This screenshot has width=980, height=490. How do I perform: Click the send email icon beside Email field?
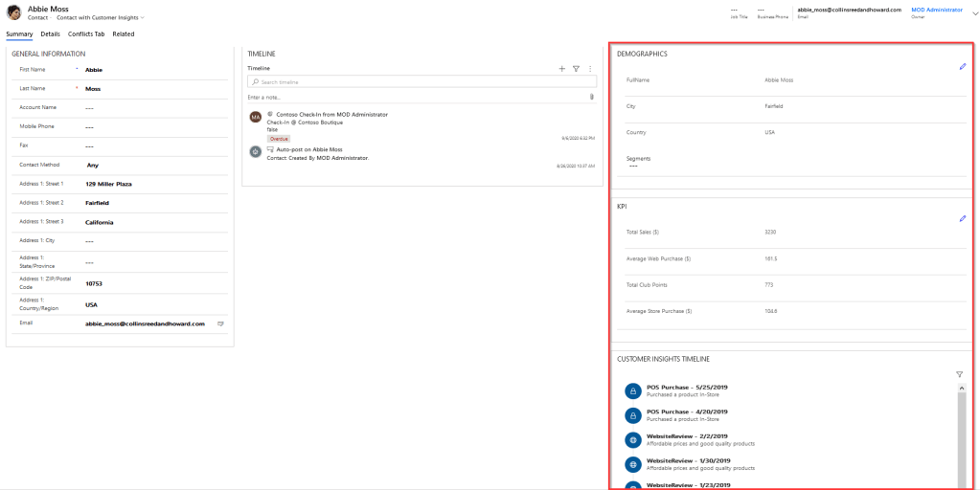click(220, 324)
